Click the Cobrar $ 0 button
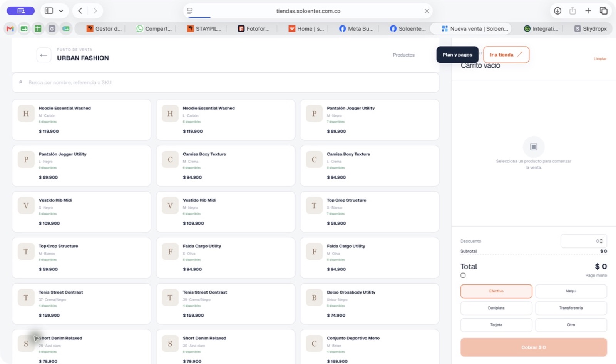 pos(534,347)
